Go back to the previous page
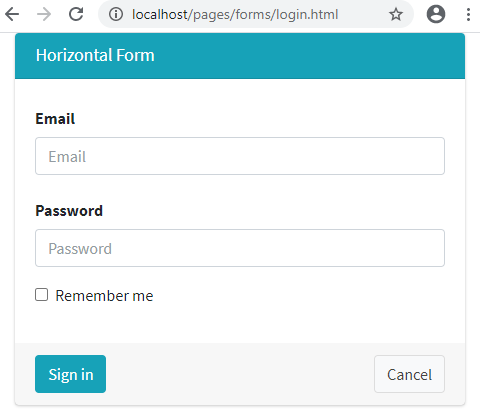Screen dimensions: 480x418 click(x=12, y=14)
